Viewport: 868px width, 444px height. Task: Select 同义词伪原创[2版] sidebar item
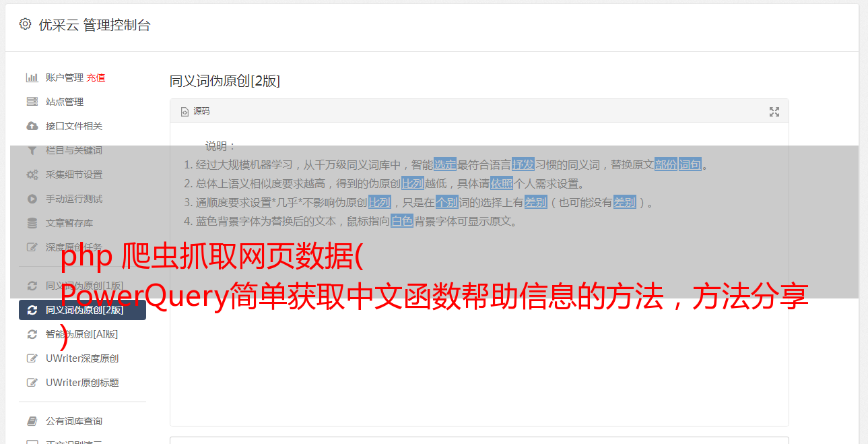point(82,310)
